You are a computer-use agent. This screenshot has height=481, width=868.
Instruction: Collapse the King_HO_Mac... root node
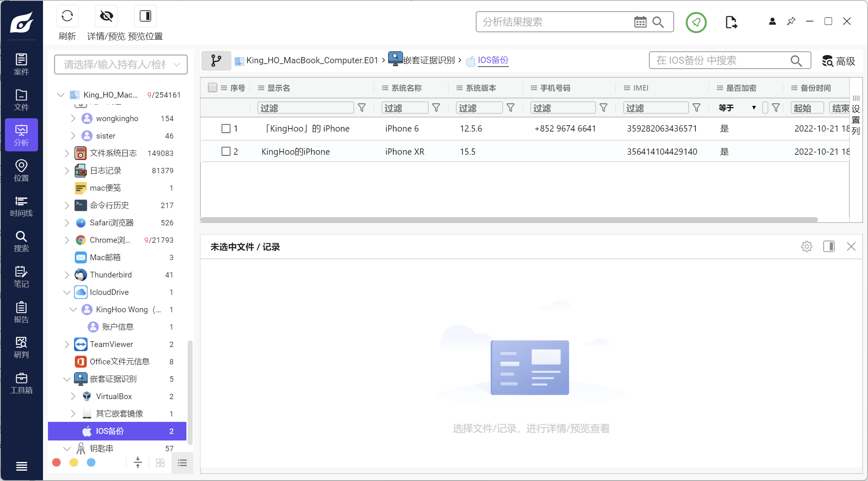click(61, 95)
